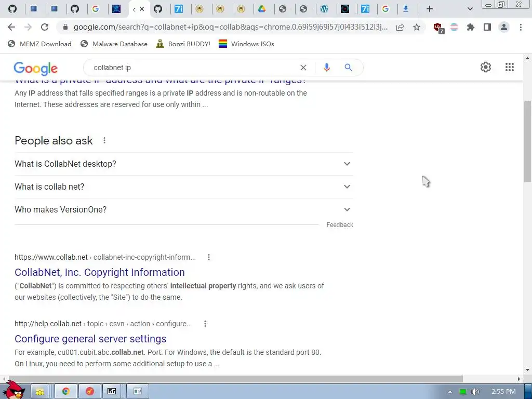Open the pink and blue striped extension
The height and width of the screenshot is (399, 532).
pyautogui.click(x=454, y=27)
